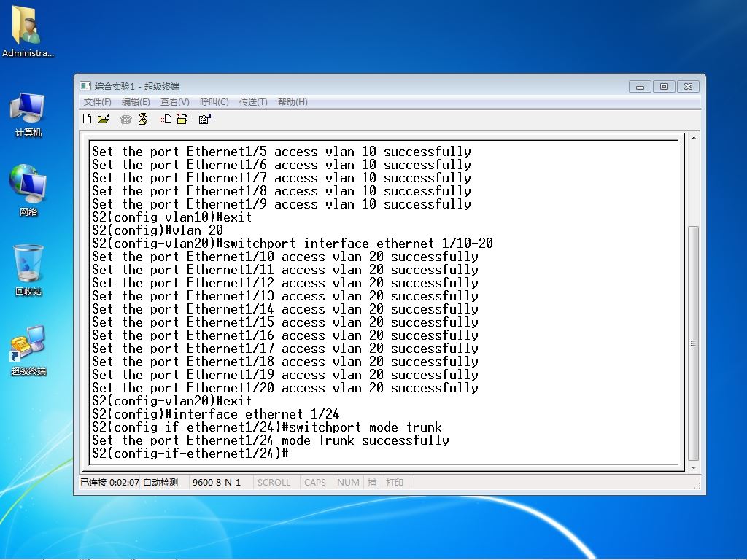The height and width of the screenshot is (560, 747).
Task: Click the window title 综合实验1 - 超级终端
Action: tap(136, 86)
